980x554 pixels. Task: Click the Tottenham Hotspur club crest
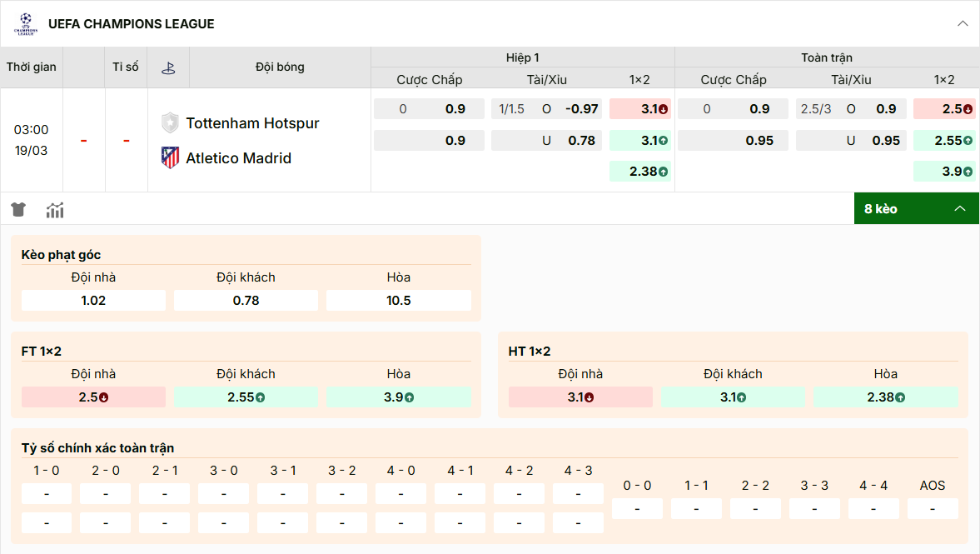tap(169, 122)
